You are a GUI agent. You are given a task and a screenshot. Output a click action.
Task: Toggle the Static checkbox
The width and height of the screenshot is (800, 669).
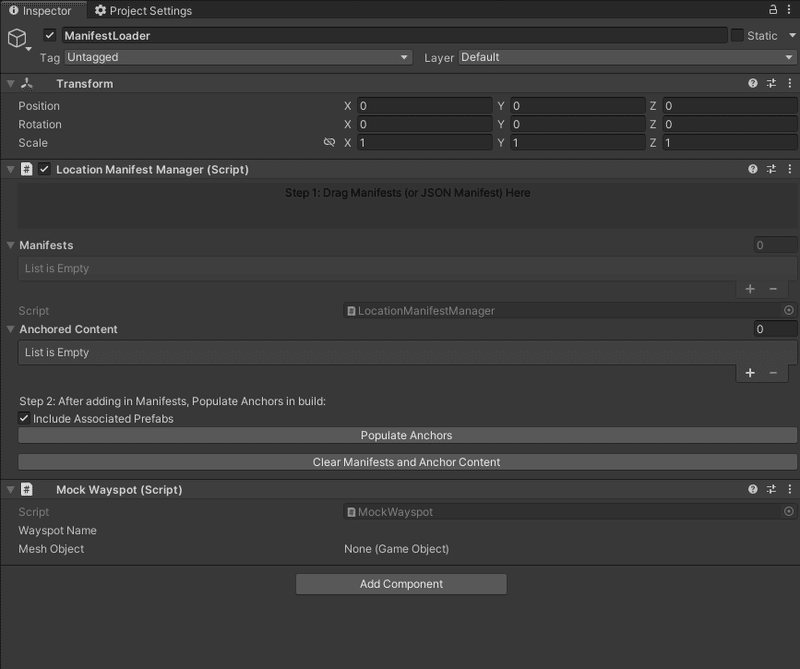pyautogui.click(x=737, y=35)
